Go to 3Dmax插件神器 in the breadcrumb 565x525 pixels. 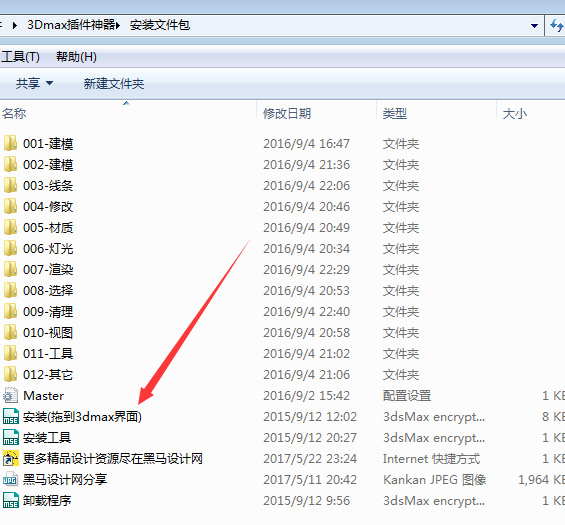pos(71,25)
